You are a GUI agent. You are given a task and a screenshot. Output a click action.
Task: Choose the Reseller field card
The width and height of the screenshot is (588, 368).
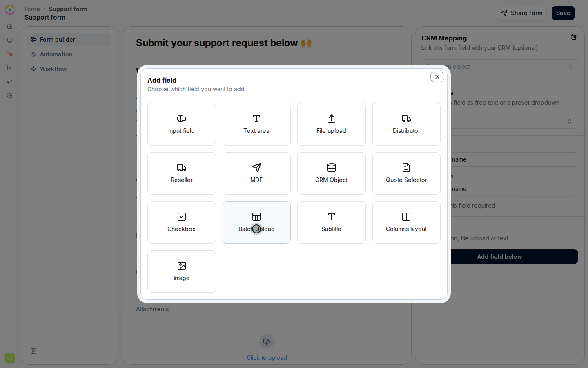point(181,173)
